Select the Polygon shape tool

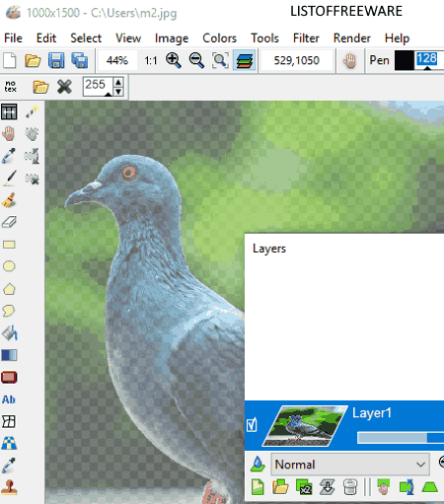pyautogui.click(x=9, y=289)
